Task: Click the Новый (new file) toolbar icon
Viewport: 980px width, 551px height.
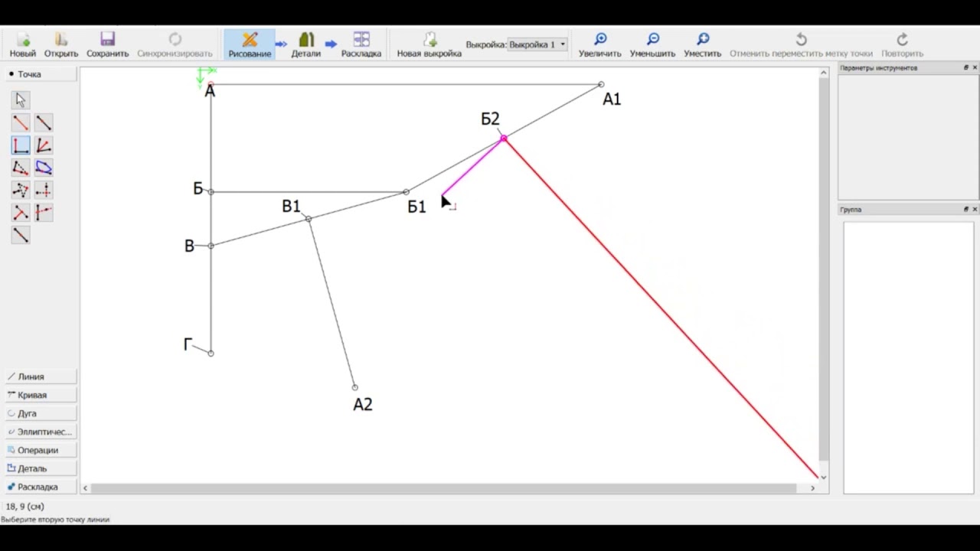Action: tap(22, 45)
